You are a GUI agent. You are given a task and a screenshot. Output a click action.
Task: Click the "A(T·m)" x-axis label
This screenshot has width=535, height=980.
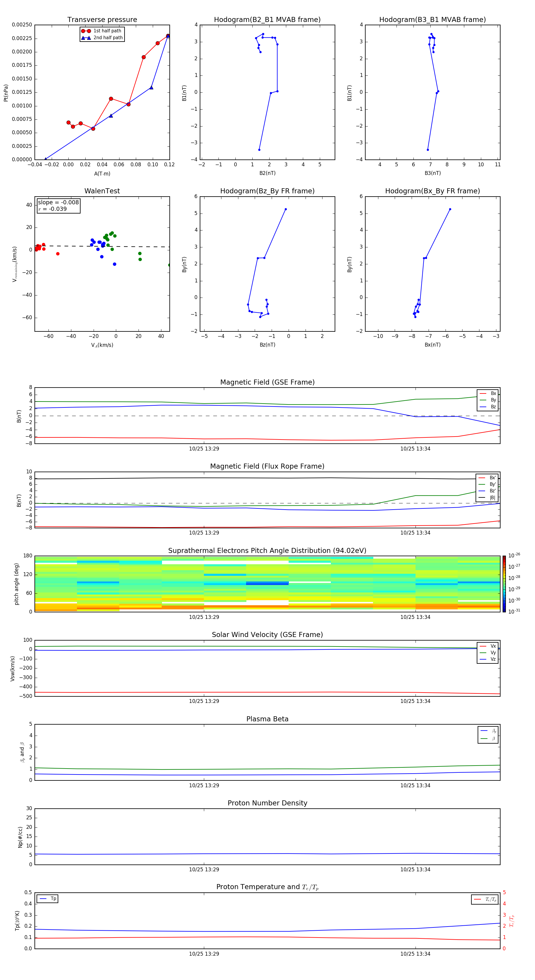coord(102,173)
